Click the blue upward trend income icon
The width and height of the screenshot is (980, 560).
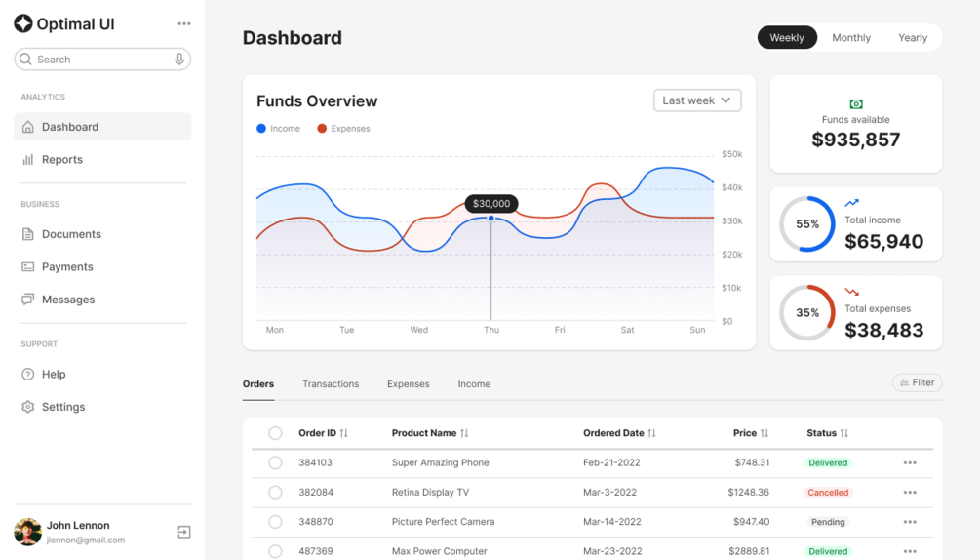[x=851, y=203]
